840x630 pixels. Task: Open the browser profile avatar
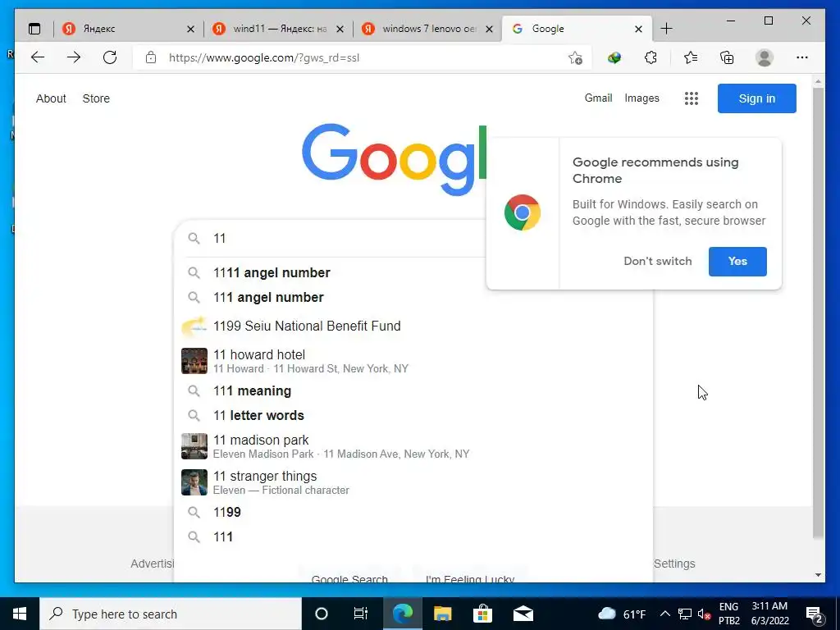point(765,57)
